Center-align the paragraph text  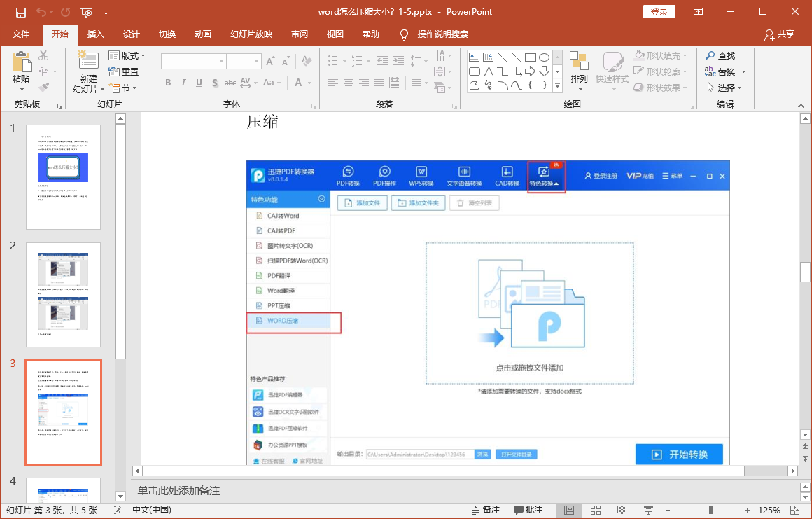[x=349, y=83]
